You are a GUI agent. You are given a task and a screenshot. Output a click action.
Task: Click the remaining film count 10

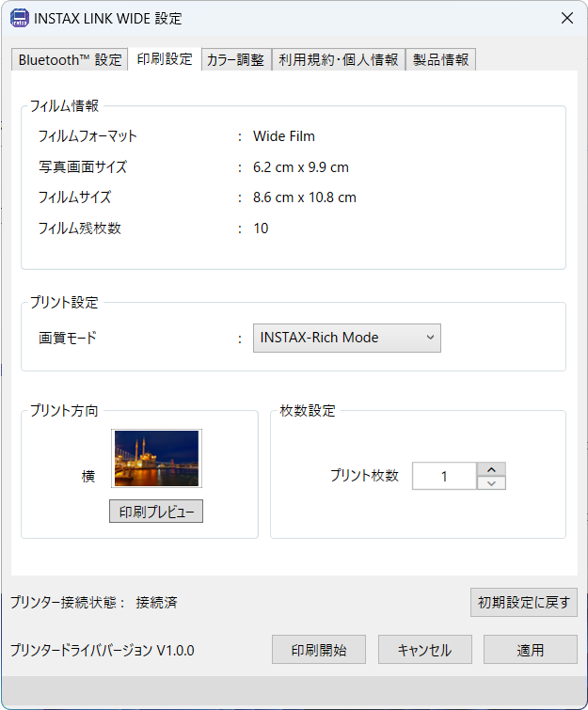(x=261, y=229)
